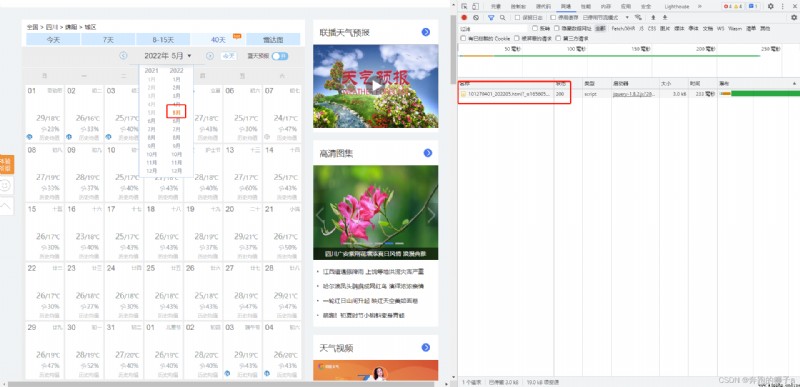Open network search with the magnifier icon
The width and height of the screenshot is (800, 387).
tap(503, 17)
